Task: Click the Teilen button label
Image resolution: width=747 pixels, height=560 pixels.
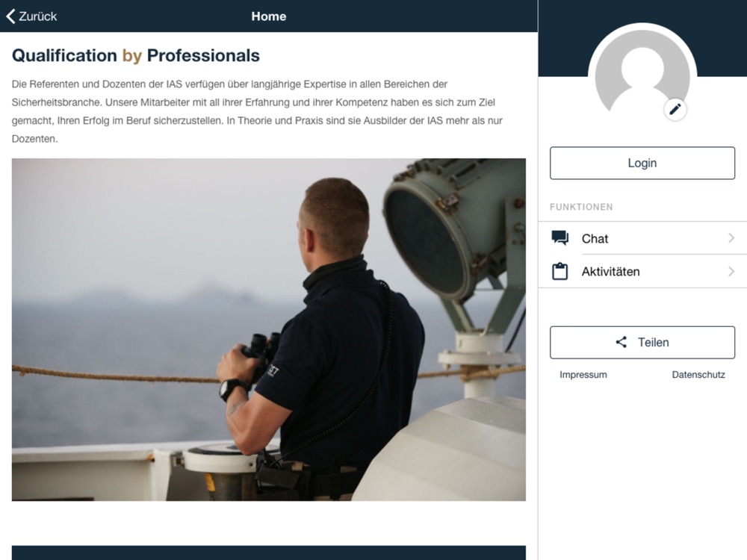Action: (653, 343)
